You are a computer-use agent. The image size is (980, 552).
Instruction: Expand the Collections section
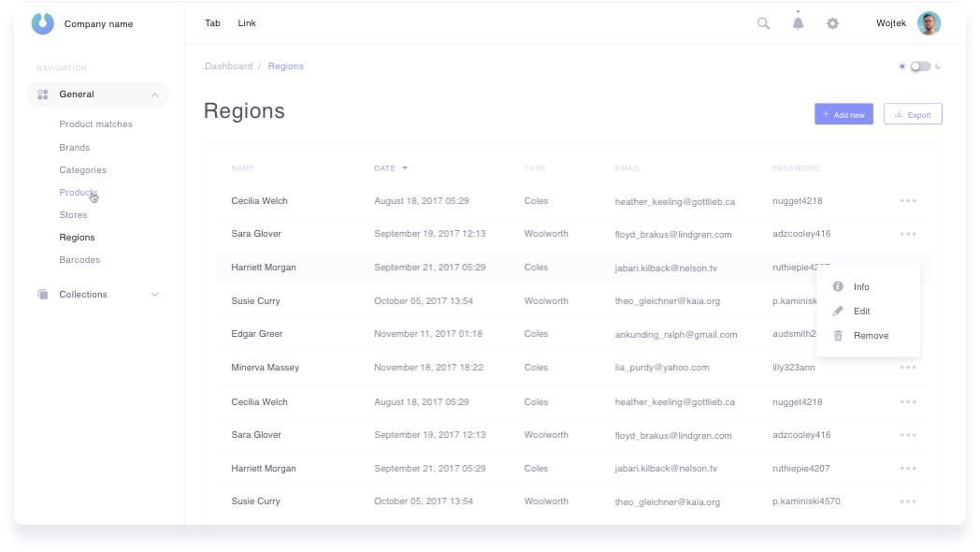(x=154, y=295)
